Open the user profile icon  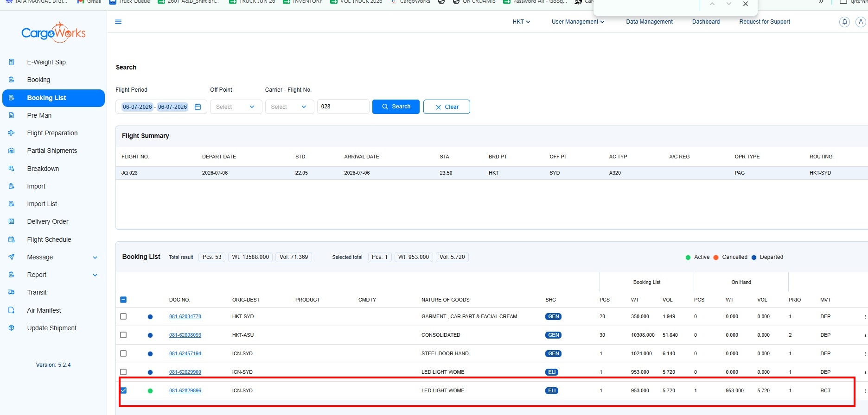click(861, 22)
